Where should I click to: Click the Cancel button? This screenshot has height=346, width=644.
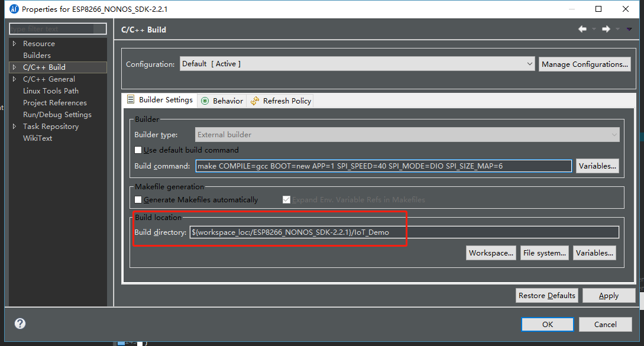tap(606, 324)
